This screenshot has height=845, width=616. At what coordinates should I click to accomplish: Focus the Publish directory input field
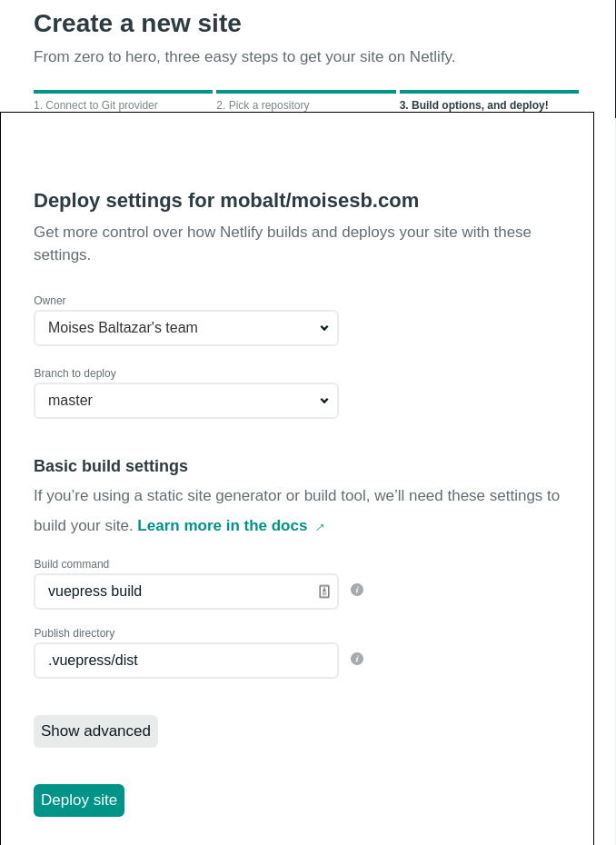186,661
